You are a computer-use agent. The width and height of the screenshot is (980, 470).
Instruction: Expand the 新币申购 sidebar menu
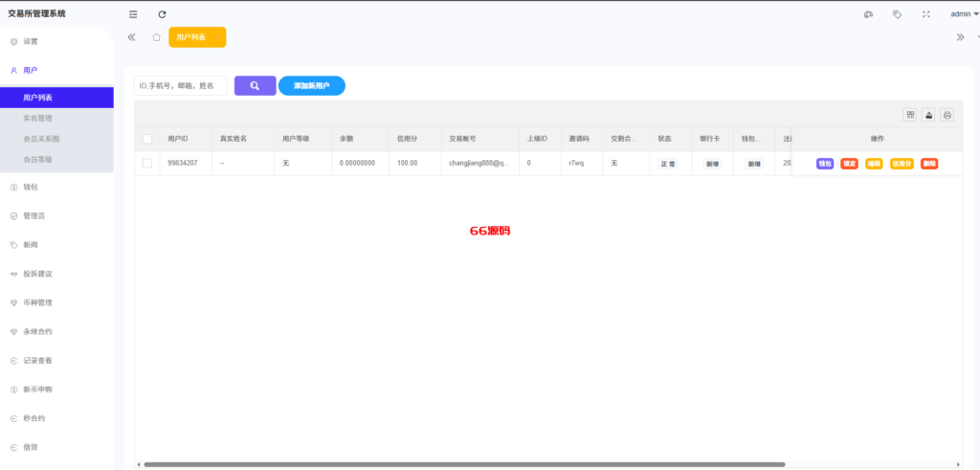pos(56,390)
